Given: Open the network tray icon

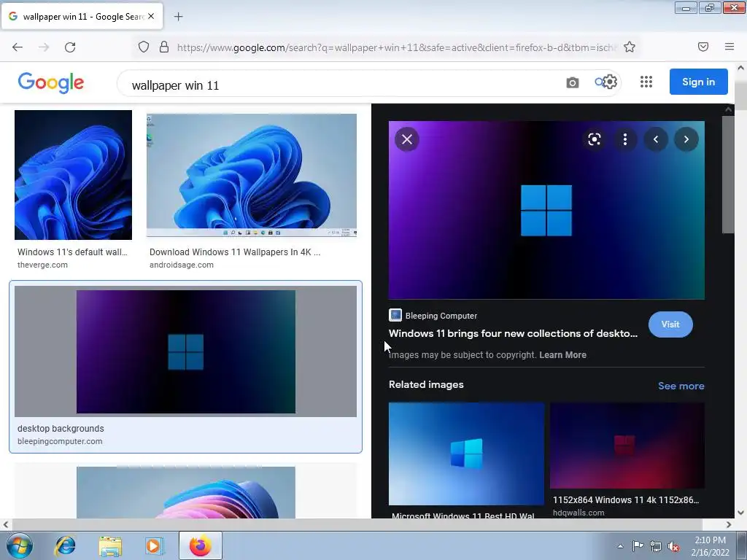Looking at the screenshot, I should point(656,546).
